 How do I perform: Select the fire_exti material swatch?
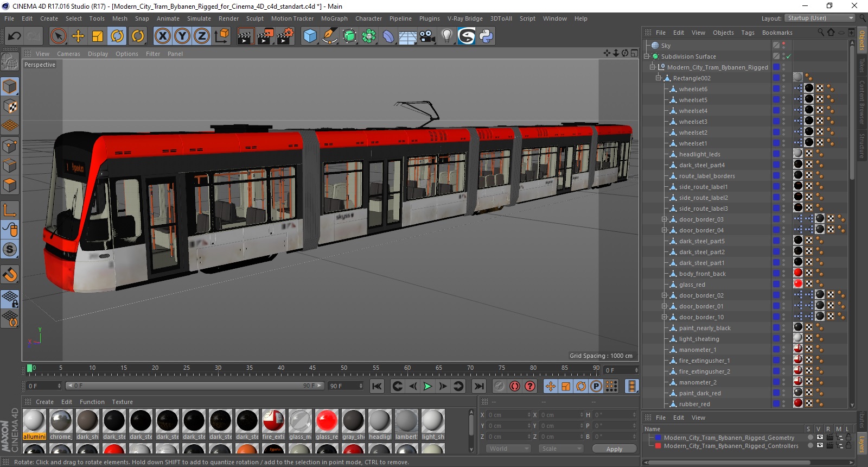point(273,425)
